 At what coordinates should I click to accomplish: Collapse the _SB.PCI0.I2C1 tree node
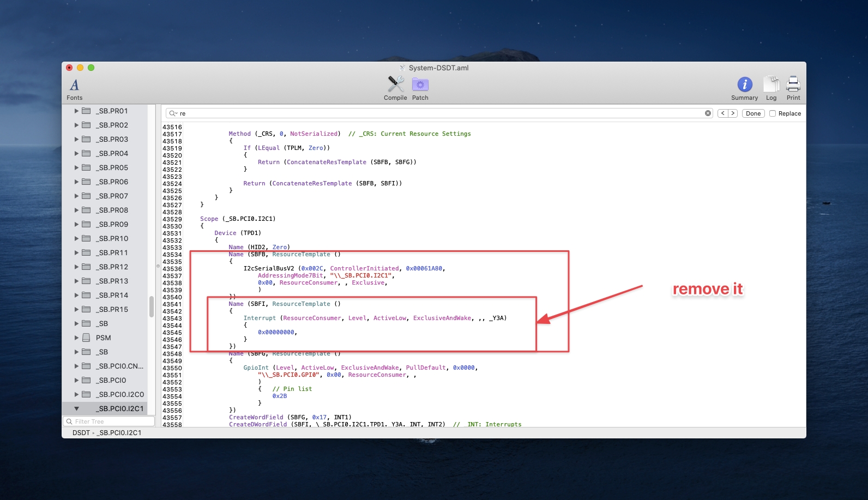[x=76, y=408]
